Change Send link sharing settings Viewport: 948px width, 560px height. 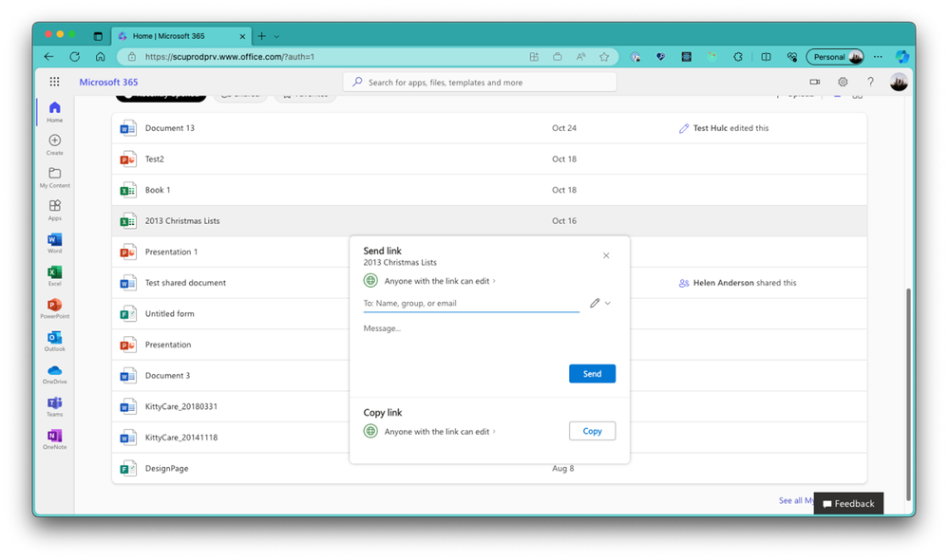[x=429, y=281]
